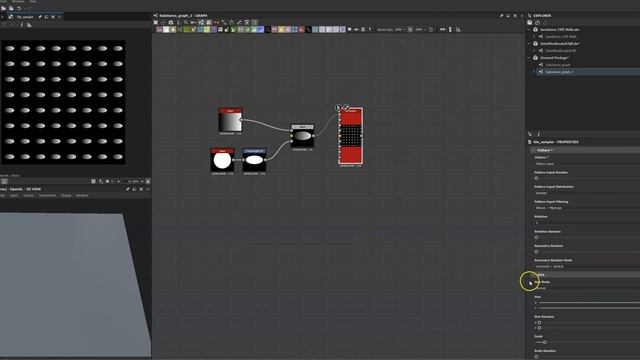Click the undo arrow in the main toolbar
Image resolution: width=640 pixels, height=360 pixels.
[x=19, y=8]
